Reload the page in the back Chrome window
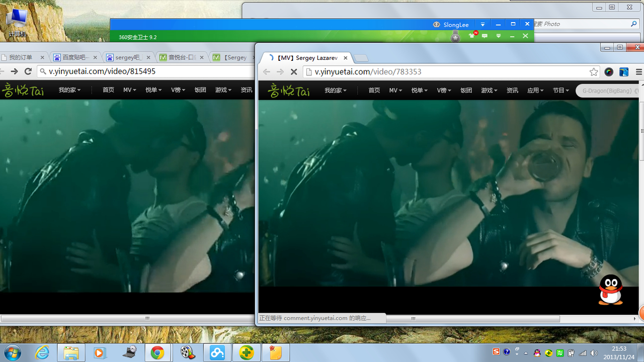The height and width of the screenshot is (362, 644). (x=28, y=71)
